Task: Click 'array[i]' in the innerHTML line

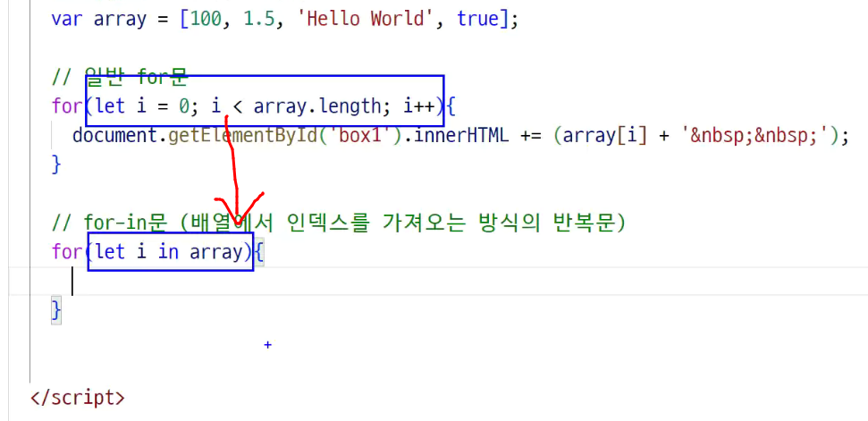Action: click(604, 136)
